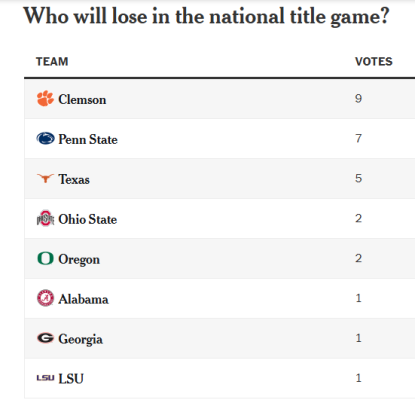The image size is (415, 400).
Task: Select the Oregon team name
Action: [x=79, y=260]
